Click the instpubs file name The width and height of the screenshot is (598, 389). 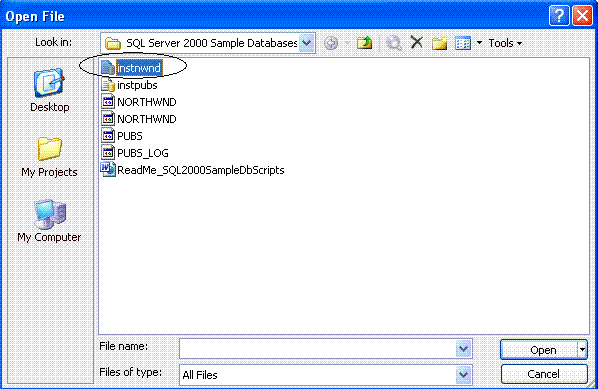pyautogui.click(x=137, y=85)
